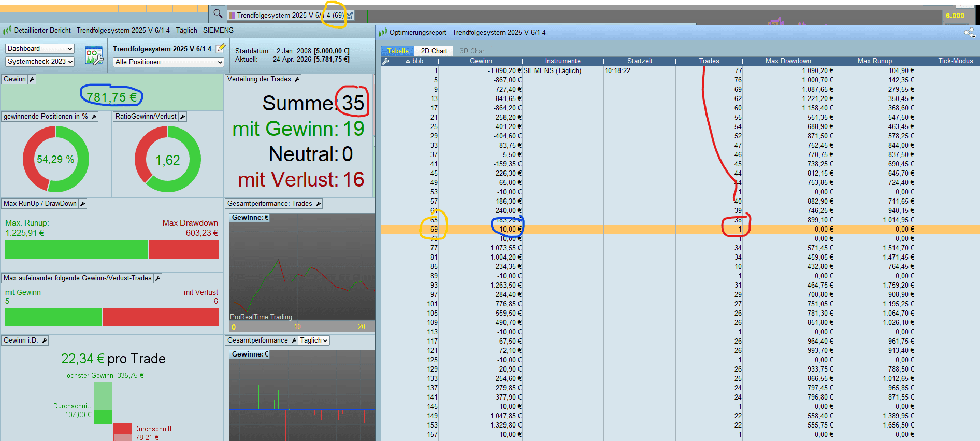Open Verteilung der Trades wrench settings
The width and height of the screenshot is (980, 441).
[x=297, y=79]
